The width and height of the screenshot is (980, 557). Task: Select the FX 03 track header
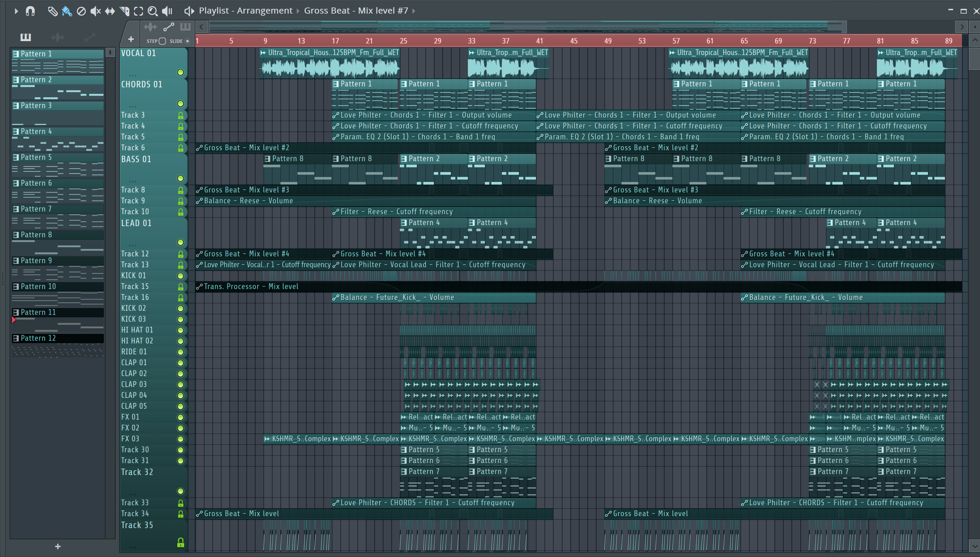tap(153, 439)
